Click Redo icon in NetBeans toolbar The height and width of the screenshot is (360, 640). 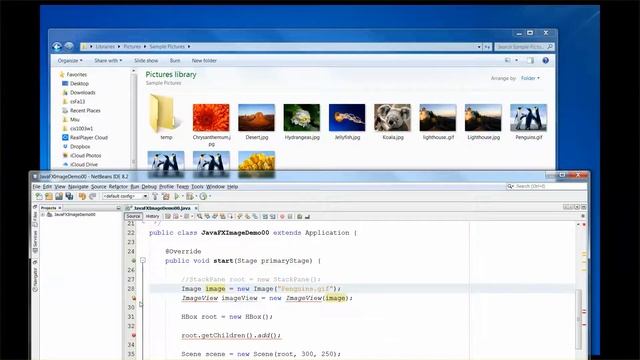pos(93,196)
